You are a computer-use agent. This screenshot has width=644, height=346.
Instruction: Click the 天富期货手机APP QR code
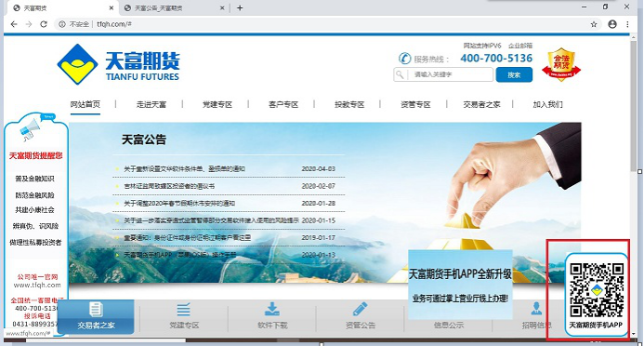tap(597, 290)
